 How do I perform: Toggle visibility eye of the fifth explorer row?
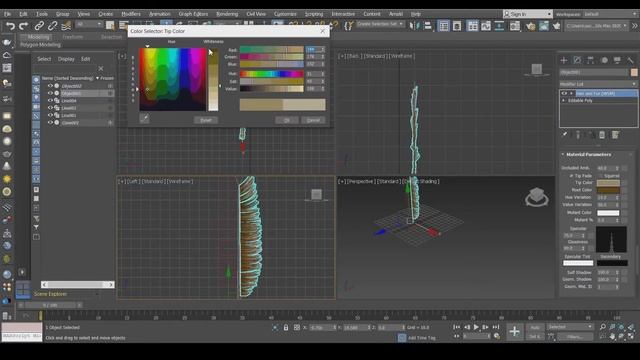50,116
